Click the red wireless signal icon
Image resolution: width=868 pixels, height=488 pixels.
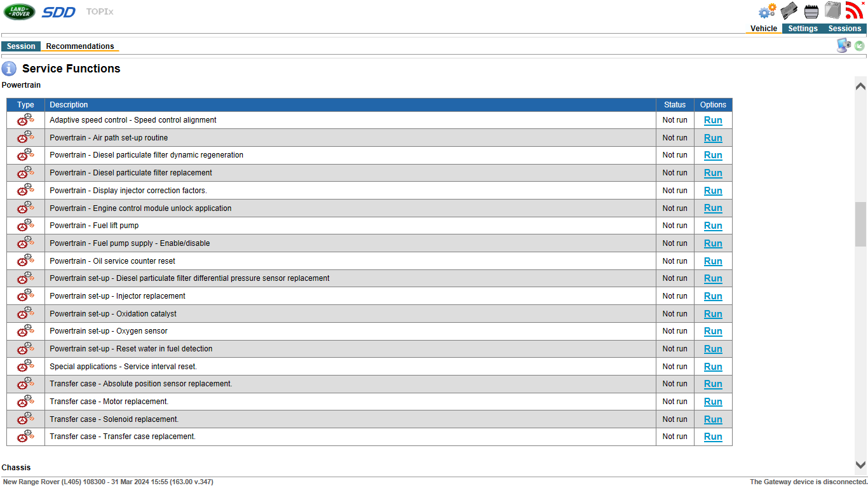tap(854, 10)
